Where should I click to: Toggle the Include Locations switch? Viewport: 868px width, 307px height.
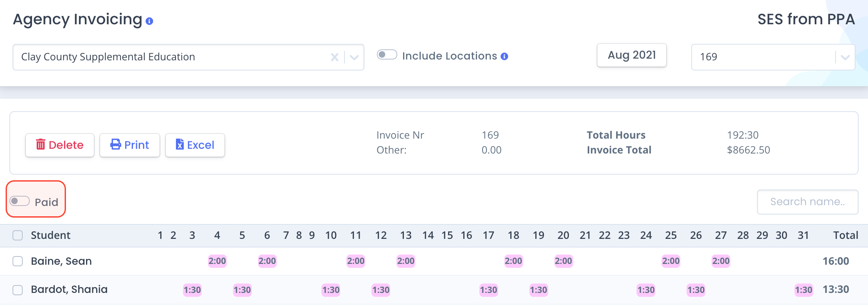click(x=387, y=55)
